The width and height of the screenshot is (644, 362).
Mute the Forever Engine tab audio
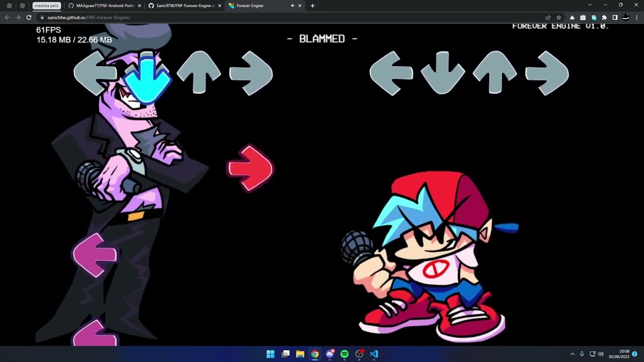pyautogui.click(x=292, y=6)
